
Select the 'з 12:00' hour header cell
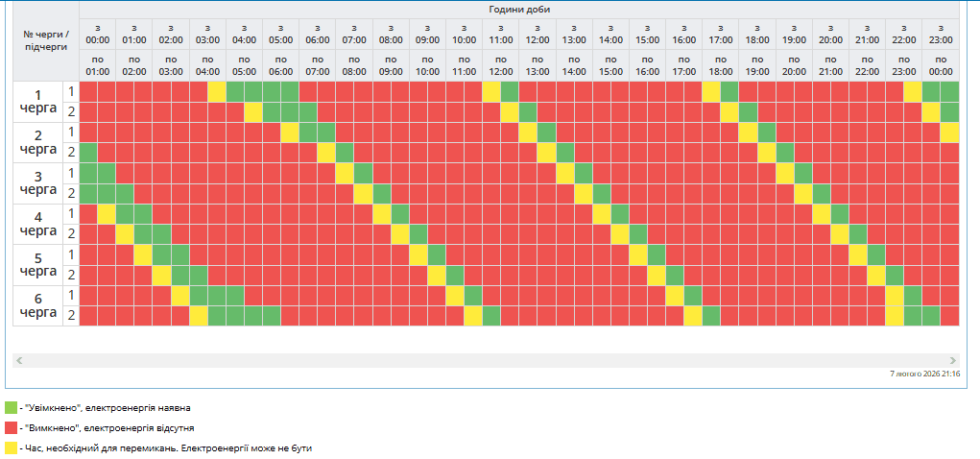538,35
